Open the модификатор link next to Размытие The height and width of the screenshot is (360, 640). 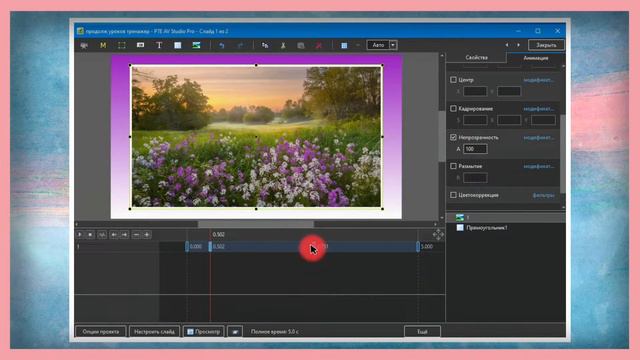pyautogui.click(x=538, y=167)
